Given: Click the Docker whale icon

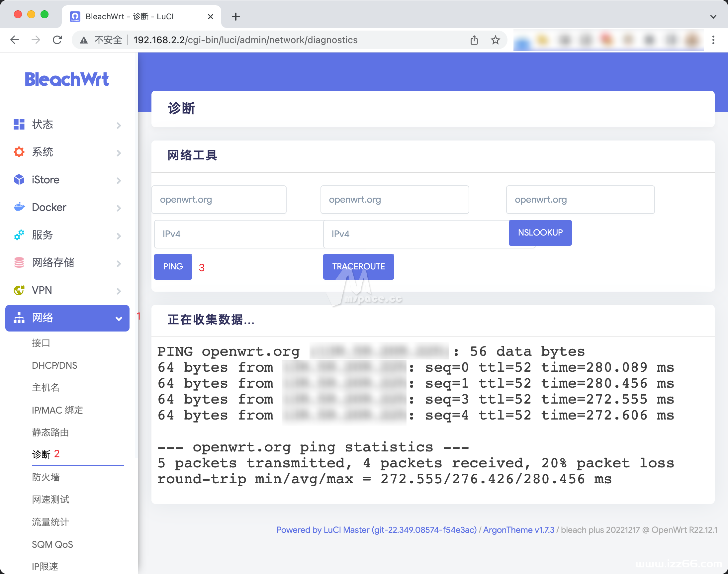Looking at the screenshot, I should click(x=19, y=207).
